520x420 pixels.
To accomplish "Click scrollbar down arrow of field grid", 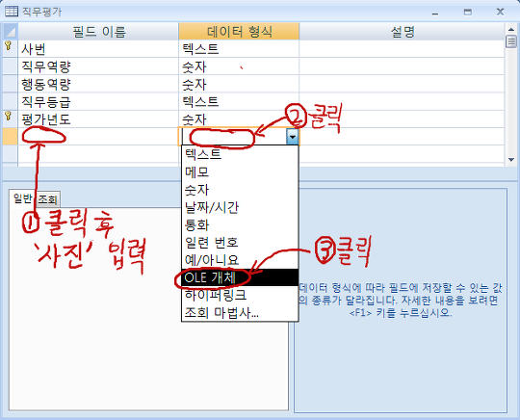I will [x=511, y=160].
